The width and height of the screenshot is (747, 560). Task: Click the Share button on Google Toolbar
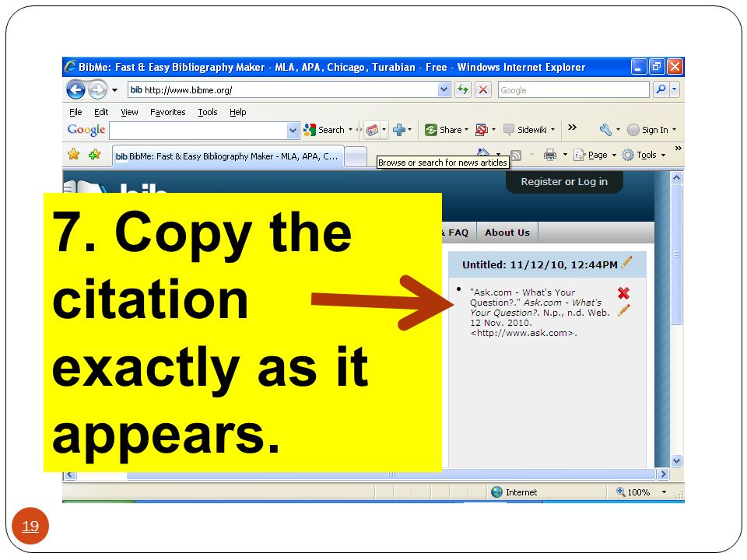click(444, 130)
